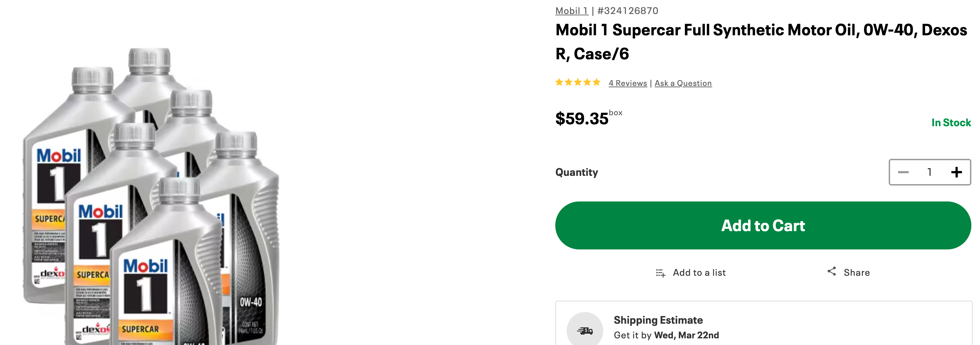Screen dimensions: 980x345
Task: Click the Share text label
Action: point(856,273)
